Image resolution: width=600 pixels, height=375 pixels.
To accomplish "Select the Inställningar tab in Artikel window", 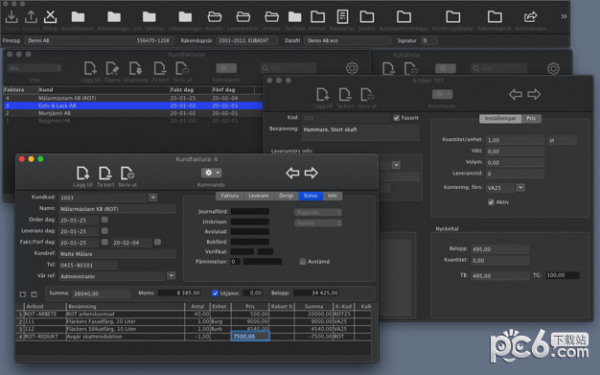I will point(500,119).
